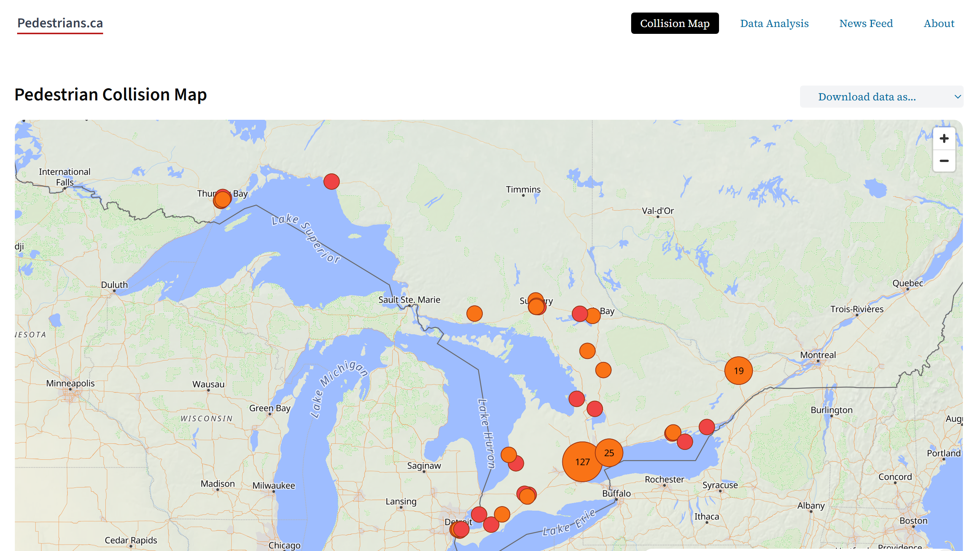Open the cluster marker labeled 19
The image size is (980, 551).
click(738, 370)
